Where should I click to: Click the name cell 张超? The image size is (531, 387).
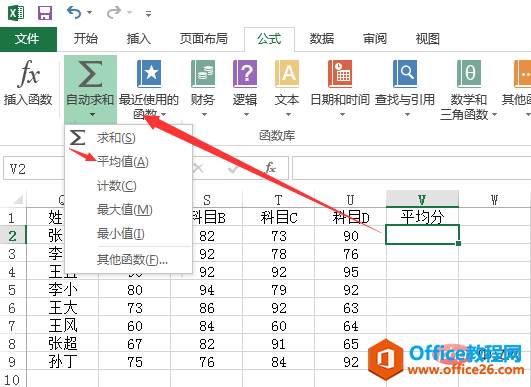pyautogui.click(x=63, y=344)
